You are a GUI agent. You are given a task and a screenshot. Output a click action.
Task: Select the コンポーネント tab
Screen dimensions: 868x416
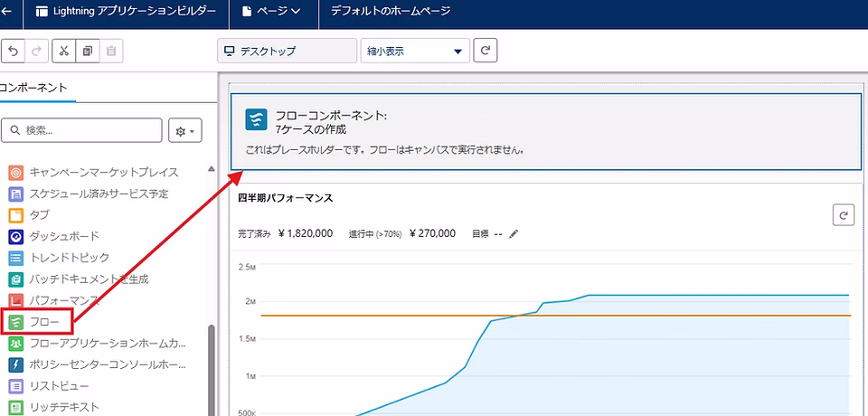(33, 88)
